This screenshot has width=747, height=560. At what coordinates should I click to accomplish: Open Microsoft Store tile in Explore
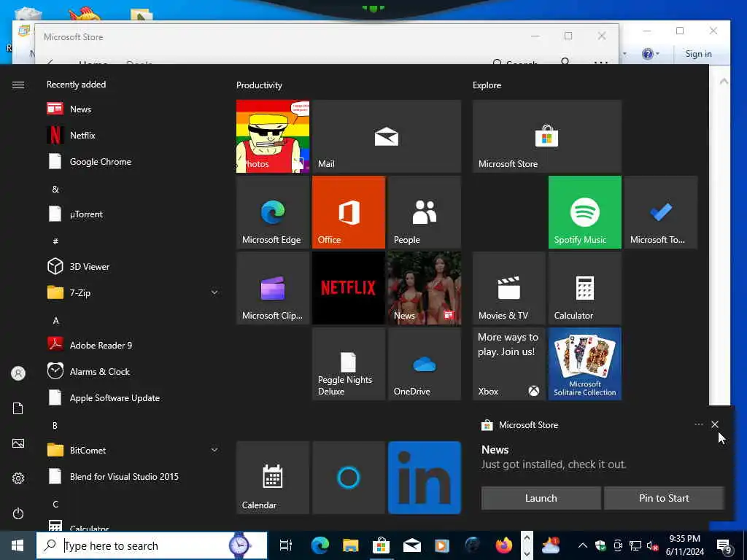point(547,136)
